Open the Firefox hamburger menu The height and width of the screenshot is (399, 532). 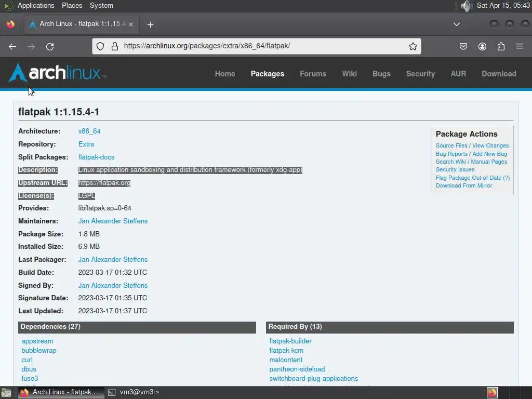click(520, 46)
